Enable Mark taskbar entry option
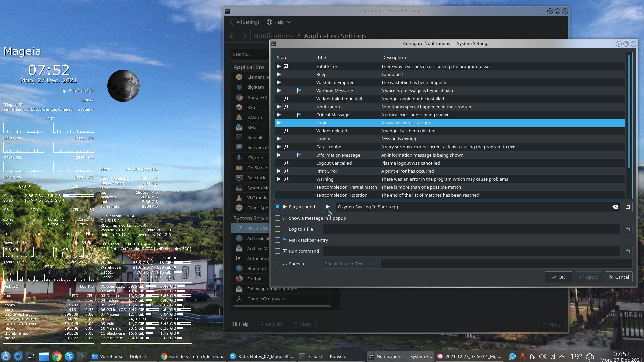 [278, 240]
